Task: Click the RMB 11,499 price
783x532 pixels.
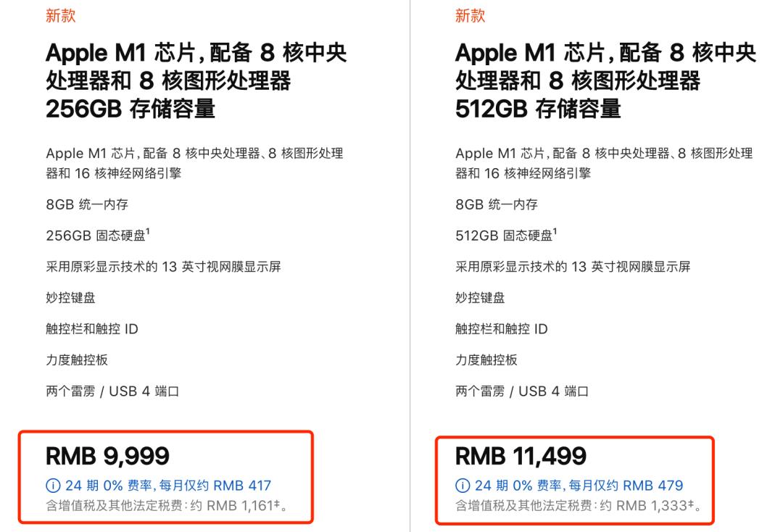Action: (x=521, y=456)
